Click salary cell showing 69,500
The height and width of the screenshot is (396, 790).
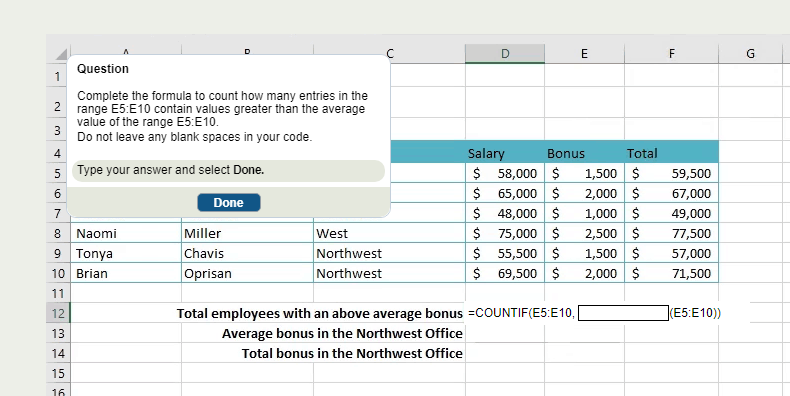click(x=505, y=274)
